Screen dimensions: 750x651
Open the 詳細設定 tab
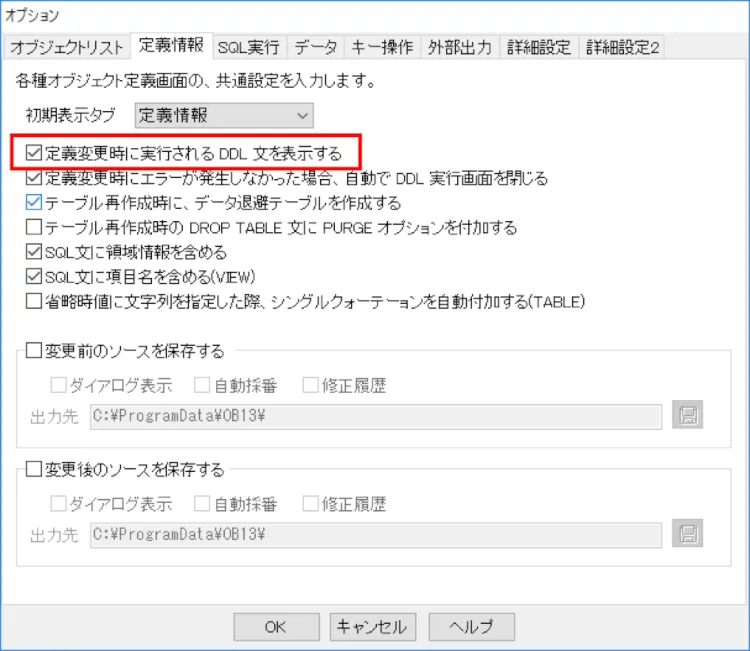(x=539, y=47)
